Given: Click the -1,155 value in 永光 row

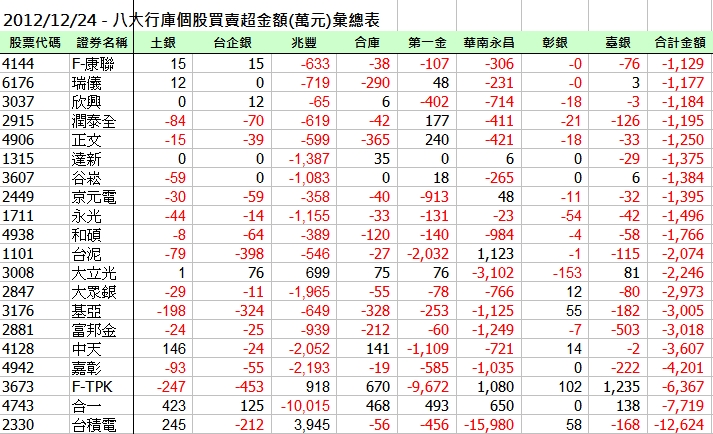Looking at the screenshot, I should coord(309,216).
